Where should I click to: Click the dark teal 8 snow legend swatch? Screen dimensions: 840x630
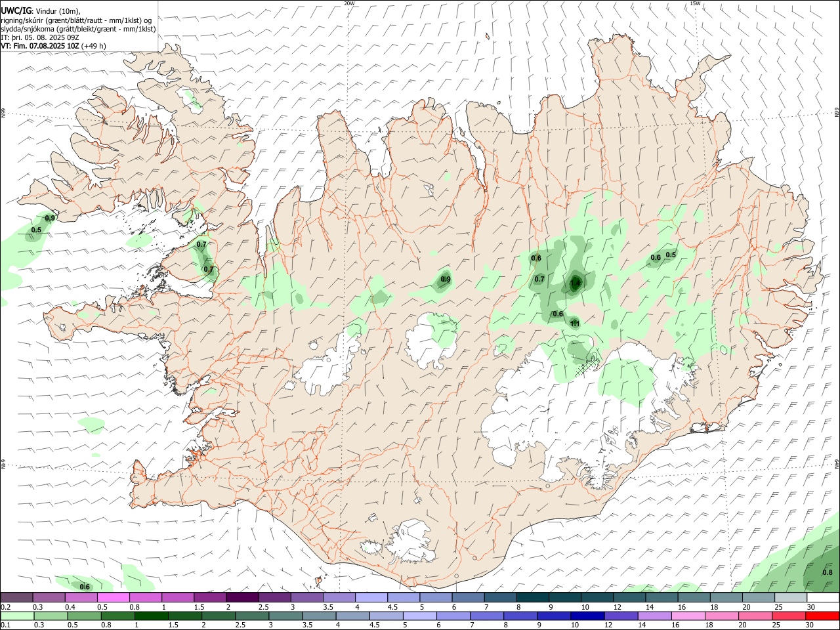click(x=533, y=598)
